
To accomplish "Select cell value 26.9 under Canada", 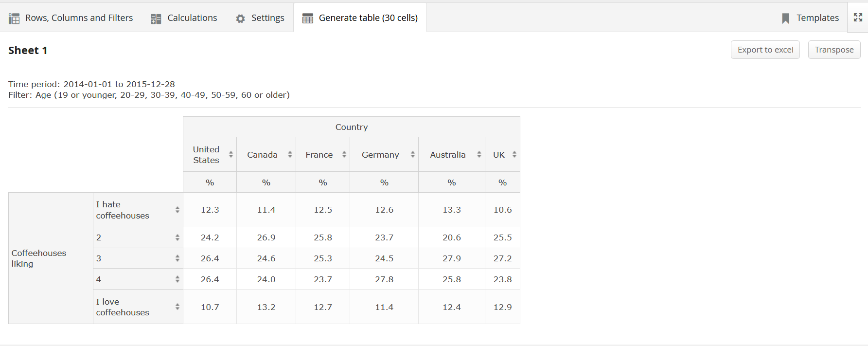I will pyautogui.click(x=266, y=237).
